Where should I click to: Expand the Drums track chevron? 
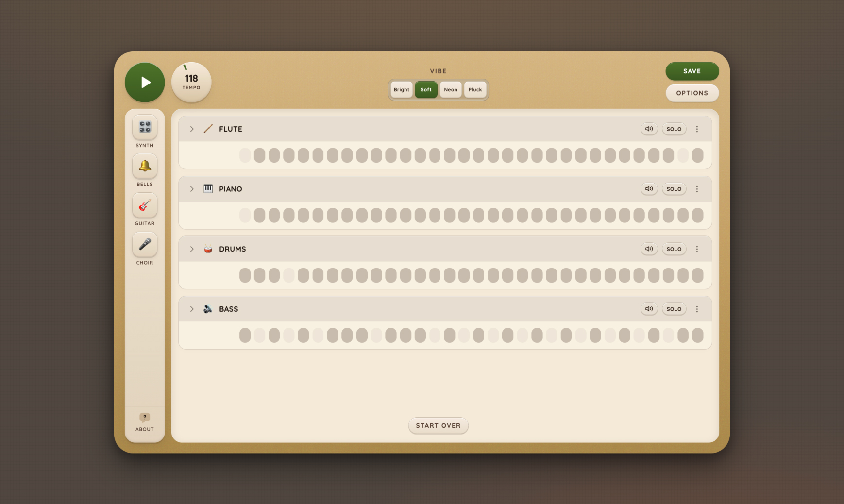pos(192,249)
